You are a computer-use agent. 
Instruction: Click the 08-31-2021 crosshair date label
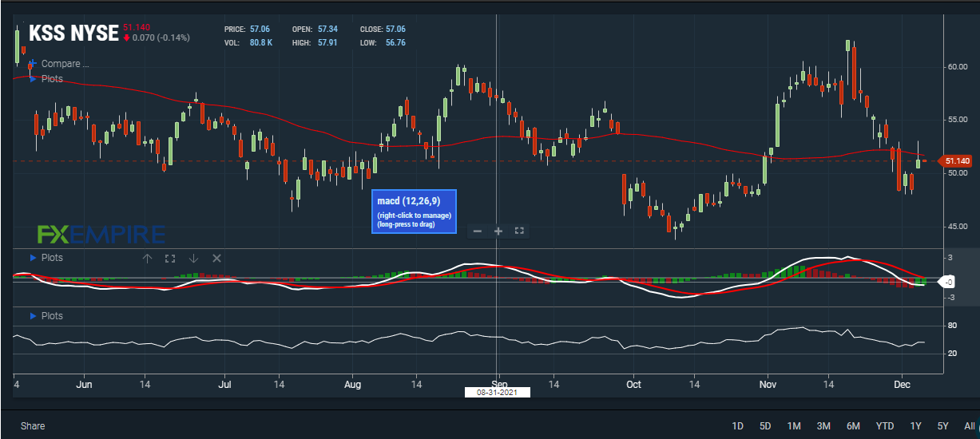click(497, 392)
